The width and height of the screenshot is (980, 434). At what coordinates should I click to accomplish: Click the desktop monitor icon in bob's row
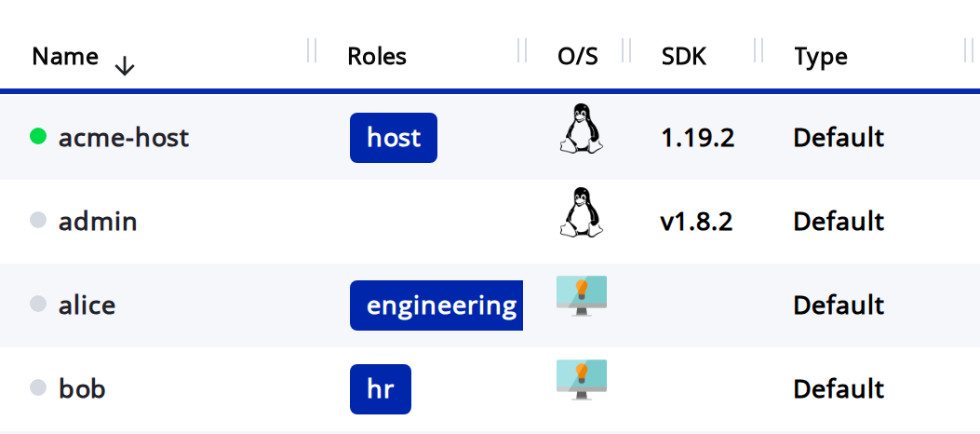pos(582,380)
